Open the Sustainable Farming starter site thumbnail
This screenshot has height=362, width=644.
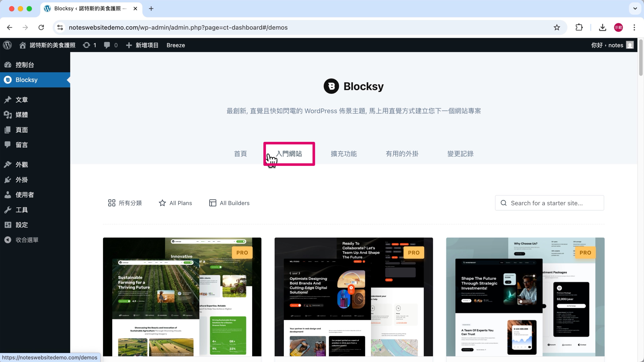click(182, 297)
